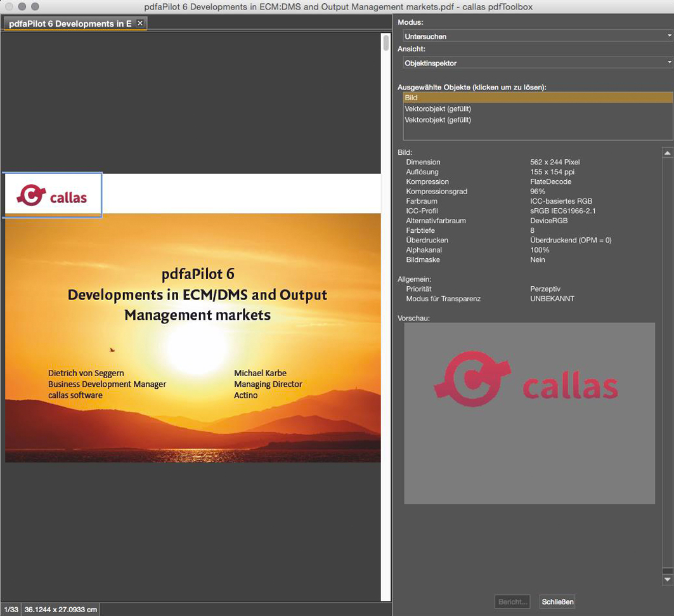Click the Bericht... button
Screen dimensions: 674x616
coord(512,601)
